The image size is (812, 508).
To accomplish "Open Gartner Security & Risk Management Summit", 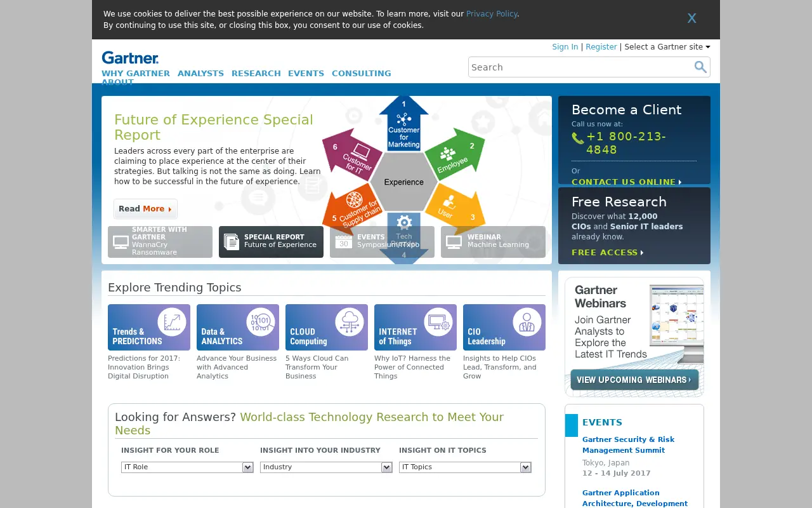I will [628, 444].
